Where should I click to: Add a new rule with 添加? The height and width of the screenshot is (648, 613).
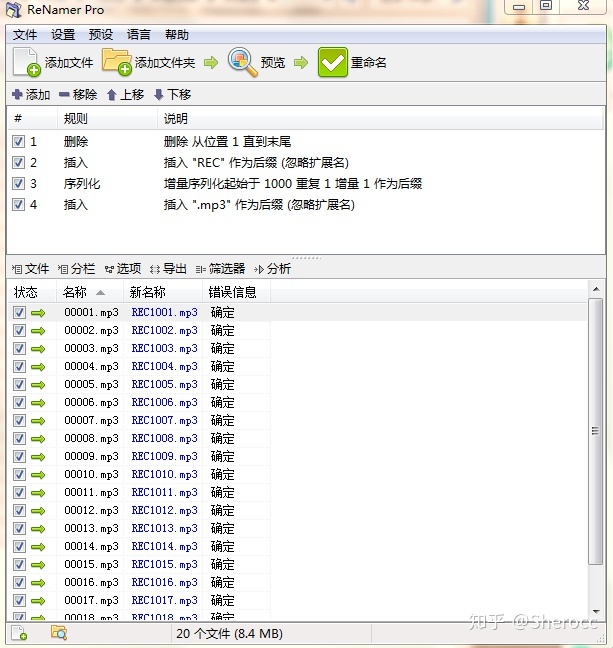point(31,95)
